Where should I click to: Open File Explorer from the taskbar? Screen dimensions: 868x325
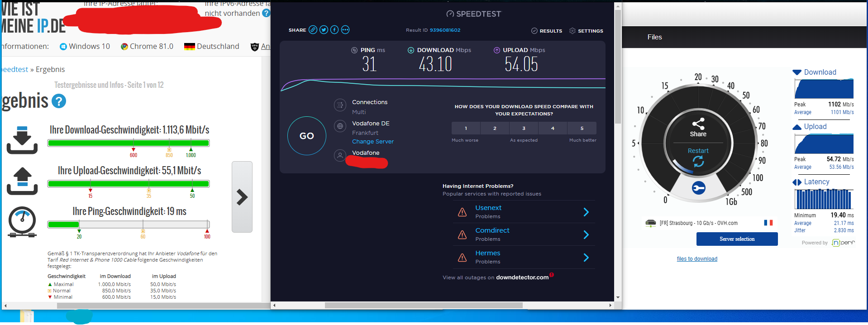click(x=27, y=316)
